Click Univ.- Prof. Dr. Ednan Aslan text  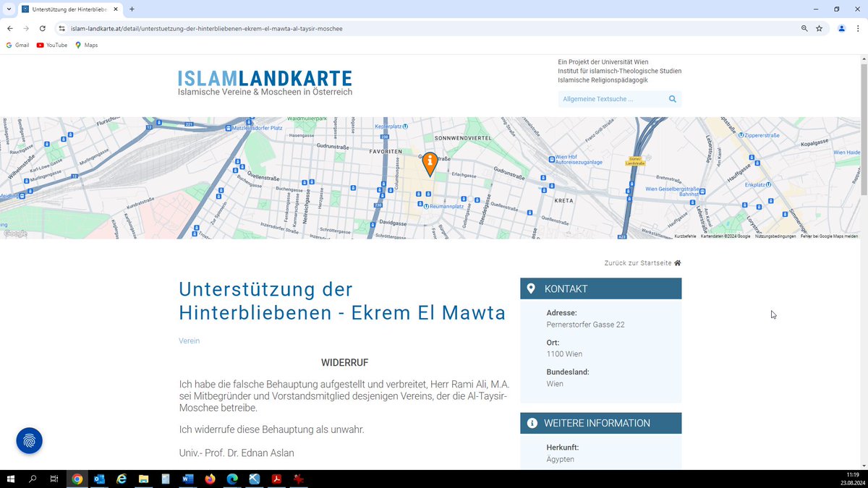[x=237, y=453]
